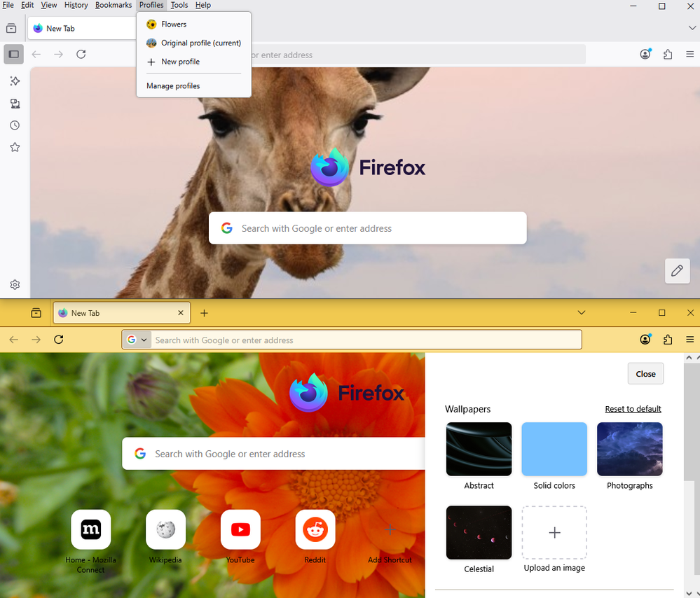Click the sidebar settings gear icon
Image resolution: width=700 pixels, height=598 pixels.
tap(15, 284)
